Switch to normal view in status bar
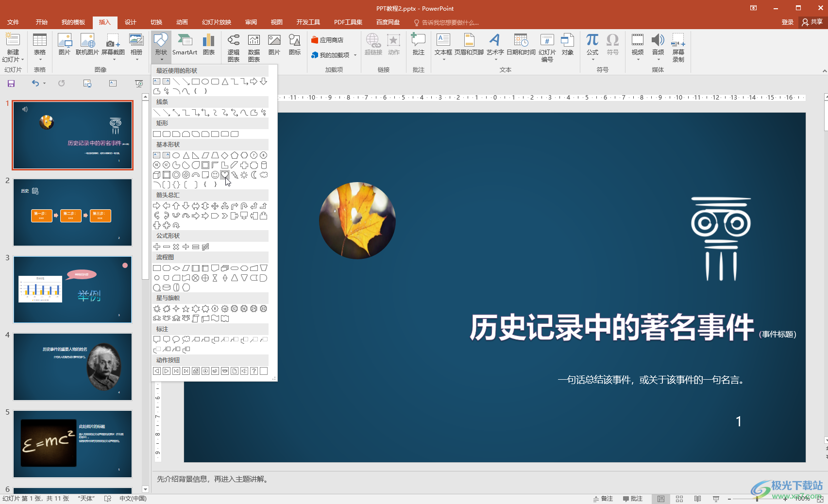The width and height of the screenshot is (828, 504). tap(661, 499)
